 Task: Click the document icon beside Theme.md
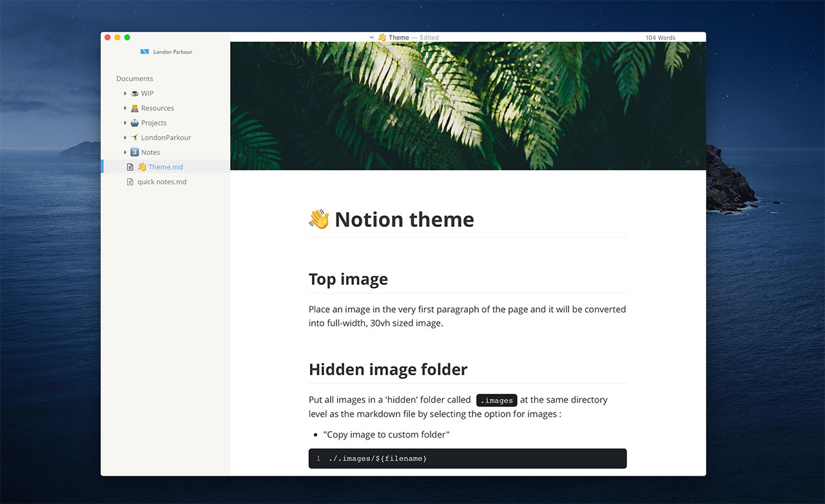pyautogui.click(x=130, y=166)
